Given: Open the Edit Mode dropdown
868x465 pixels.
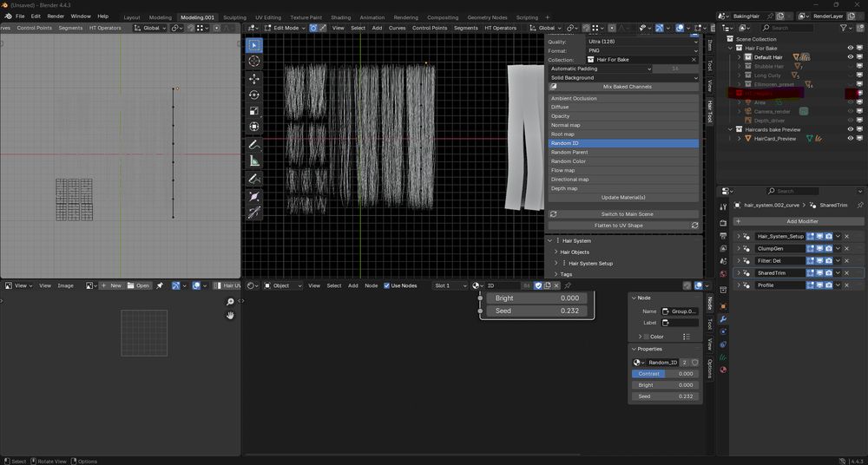Looking at the screenshot, I should [x=286, y=28].
